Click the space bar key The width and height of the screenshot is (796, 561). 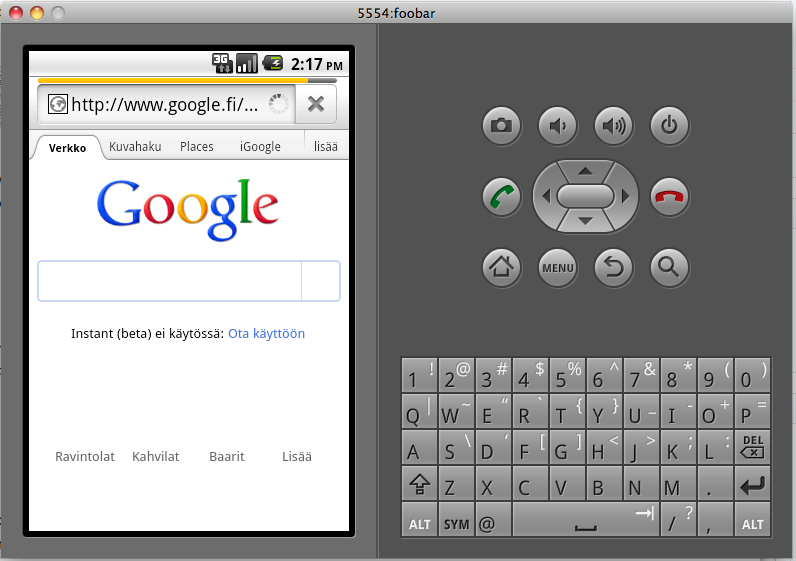(x=586, y=520)
